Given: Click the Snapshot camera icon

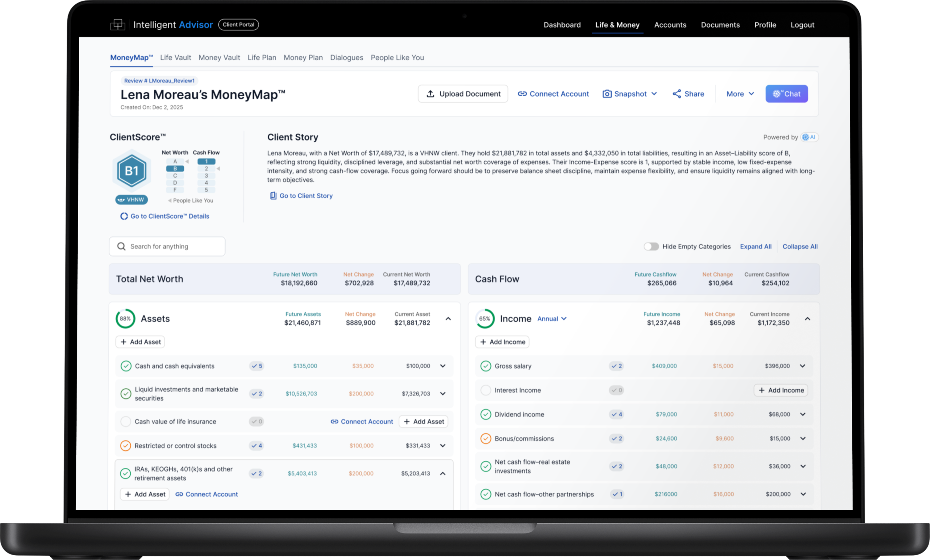Looking at the screenshot, I should tap(607, 94).
